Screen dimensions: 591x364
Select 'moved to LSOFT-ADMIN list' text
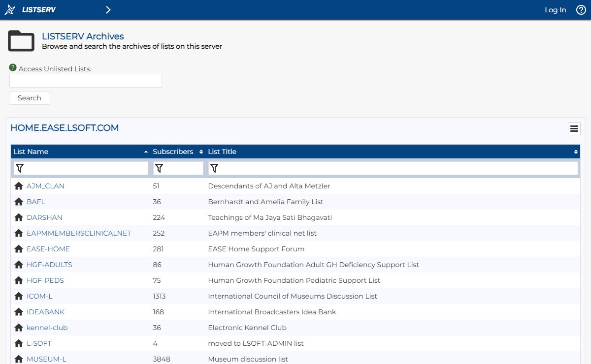tap(256, 343)
